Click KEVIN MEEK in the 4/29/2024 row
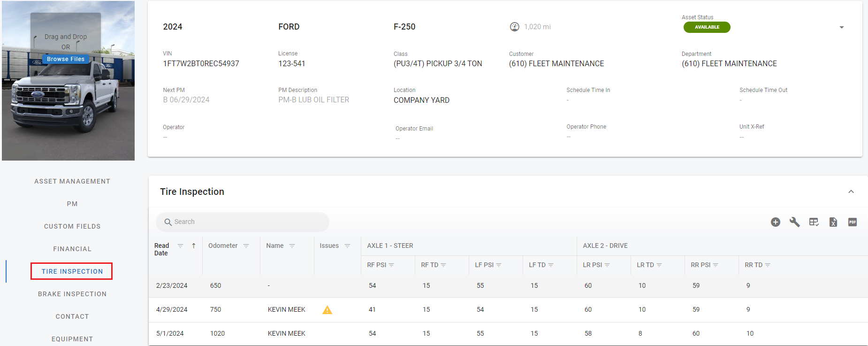The image size is (868, 346). [x=286, y=309]
